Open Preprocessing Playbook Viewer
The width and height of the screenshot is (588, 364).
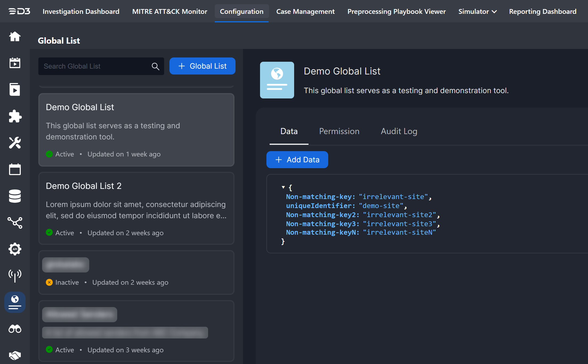396,11
